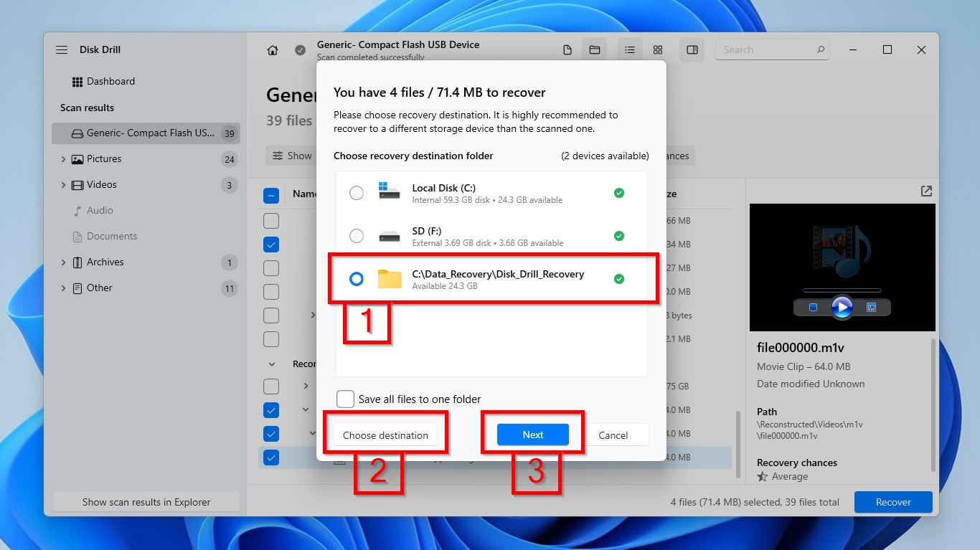Click the yellow folder icon for Disk_Drill_Recovery
Image resolution: width=980 pixels, height=550 pixels.
389,279
